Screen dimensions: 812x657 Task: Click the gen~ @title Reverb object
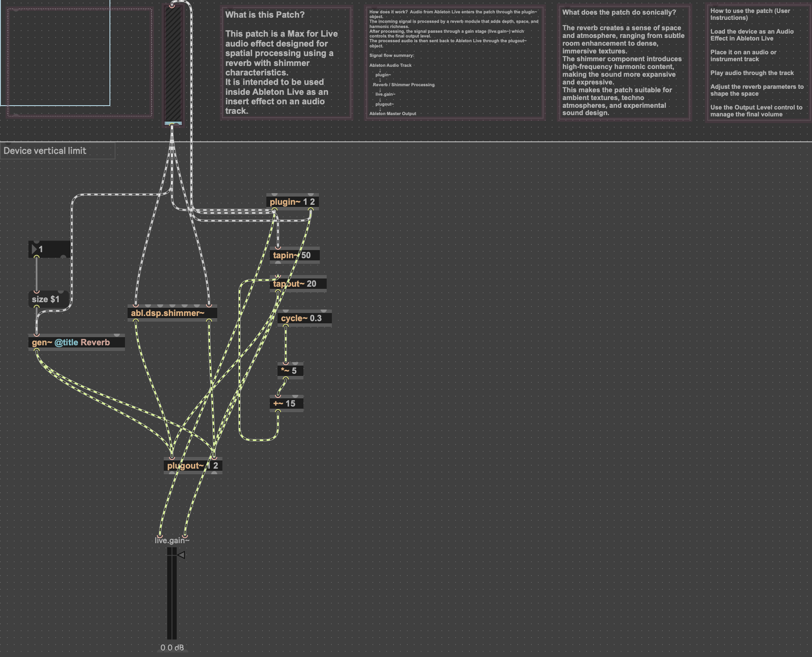point(76,342)
